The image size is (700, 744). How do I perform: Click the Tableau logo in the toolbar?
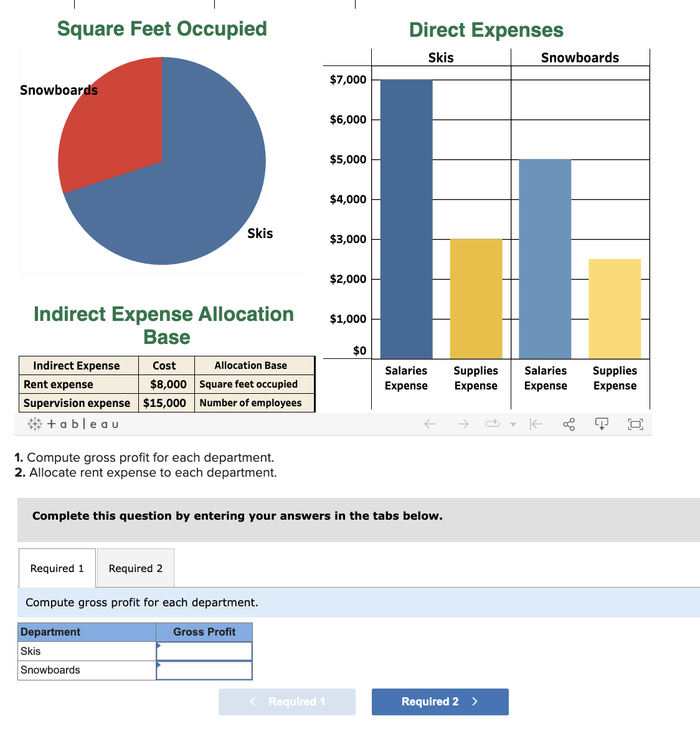pyautogui.click(x=73, y=424)
